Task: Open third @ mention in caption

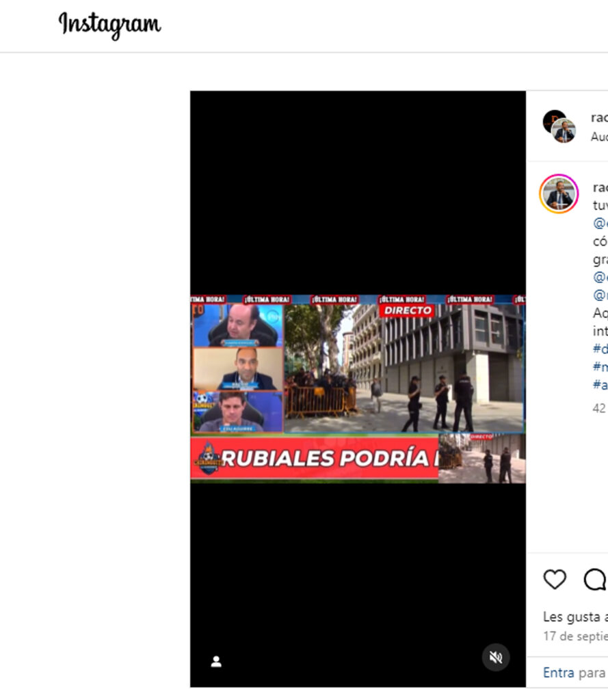Action: (600, 295)
